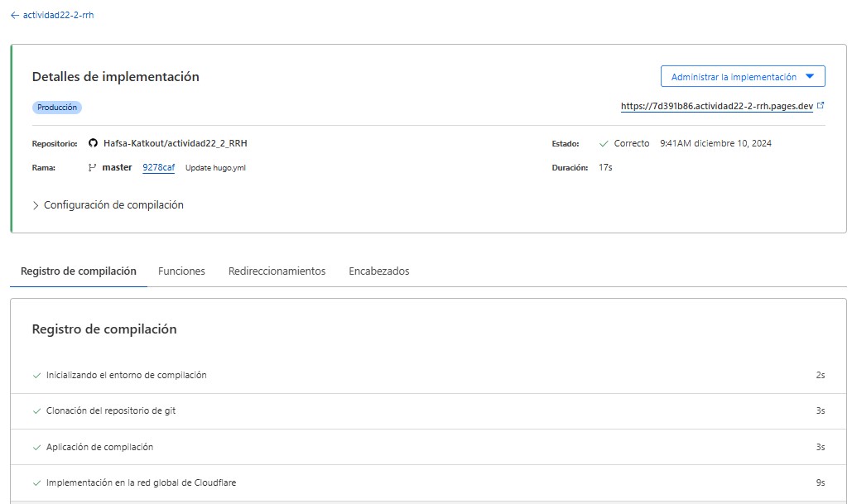Expand the Clonación del repositorio de git step
The image size is (852, 504).
[111, 410]
